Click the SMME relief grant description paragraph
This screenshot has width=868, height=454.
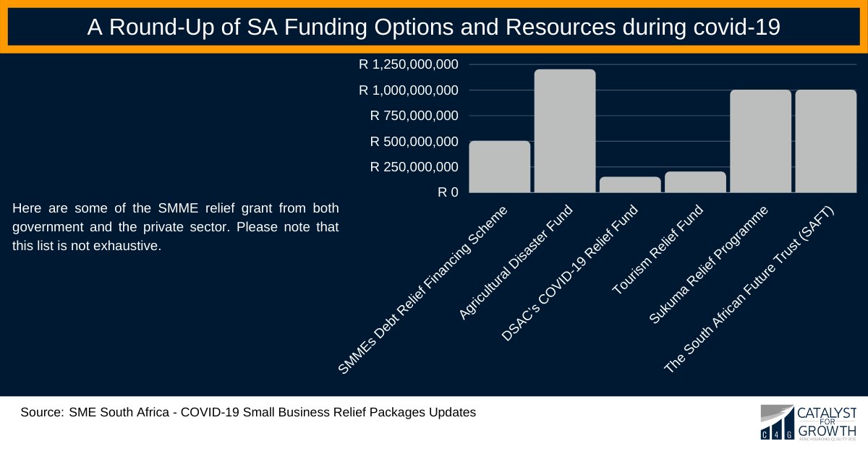(175, 226)
